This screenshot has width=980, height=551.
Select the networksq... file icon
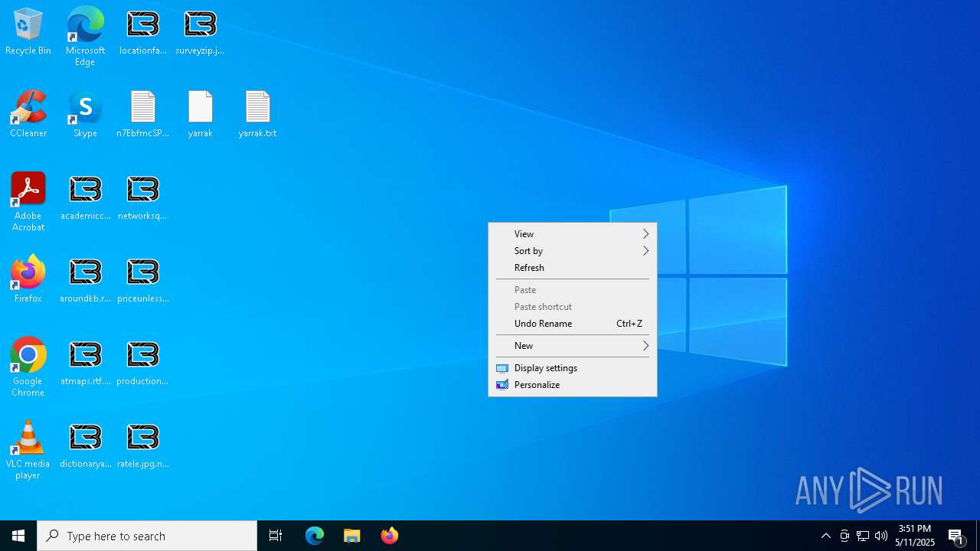point(143,197)
